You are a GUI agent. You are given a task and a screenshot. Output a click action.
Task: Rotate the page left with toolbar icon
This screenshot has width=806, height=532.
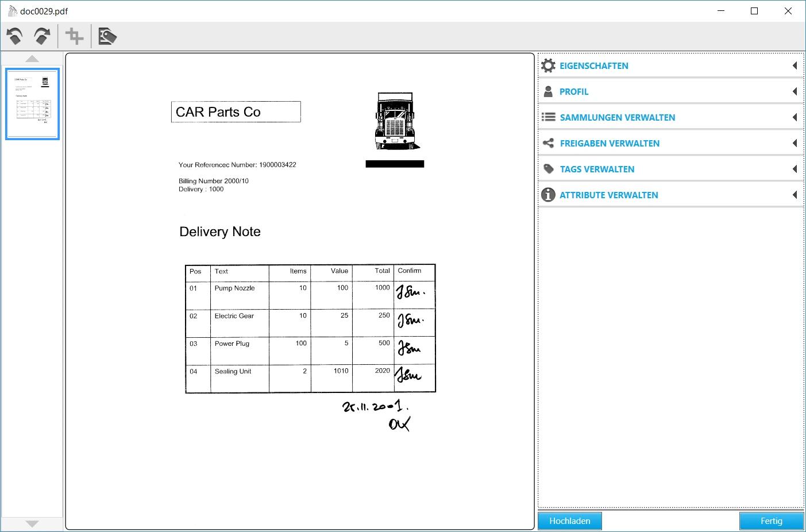pyautogui.click(x=15, y=37)
